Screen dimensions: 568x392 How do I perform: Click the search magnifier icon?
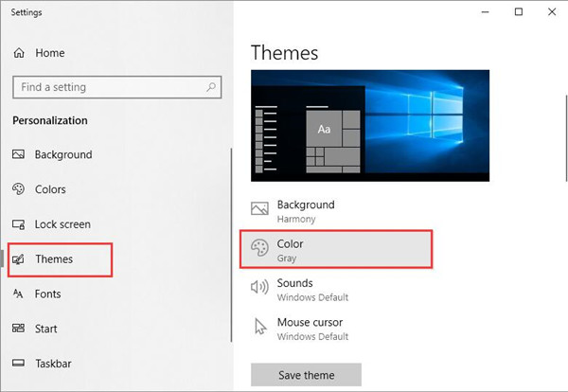tap(211, 87)
